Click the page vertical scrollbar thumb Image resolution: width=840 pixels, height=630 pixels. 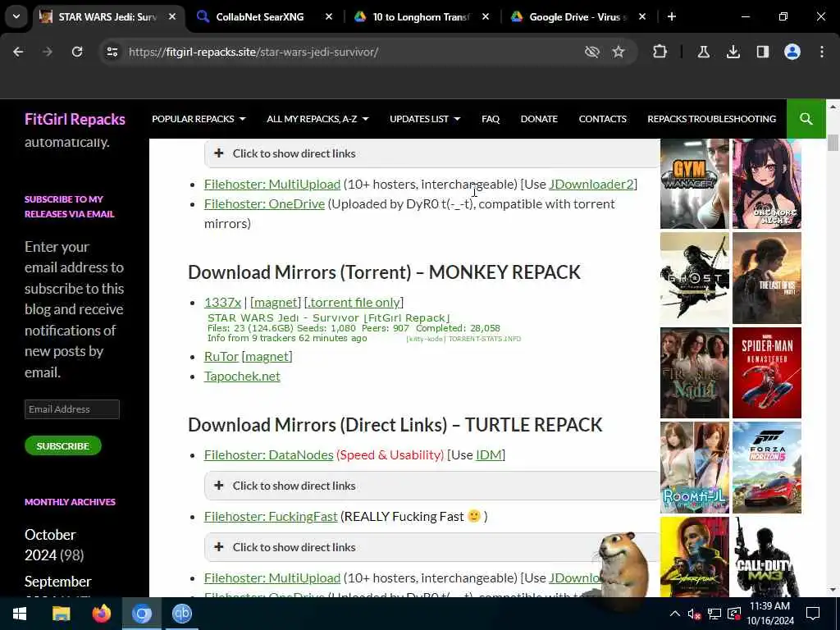[833, 143]
